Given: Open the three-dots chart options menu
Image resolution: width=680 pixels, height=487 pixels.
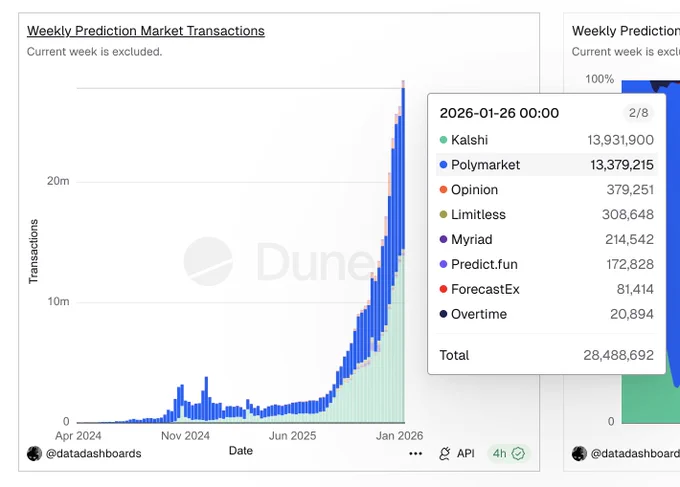Looking at the screenshot, I should [x=415, y=454].
